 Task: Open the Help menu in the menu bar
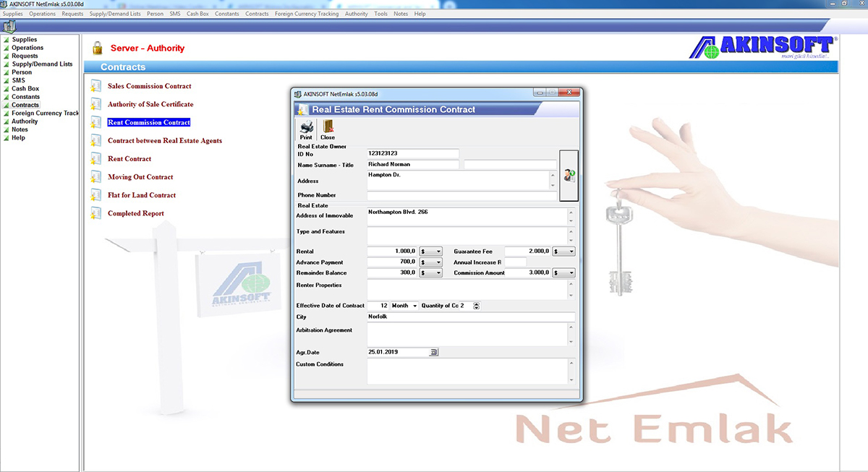click(420, 14)
